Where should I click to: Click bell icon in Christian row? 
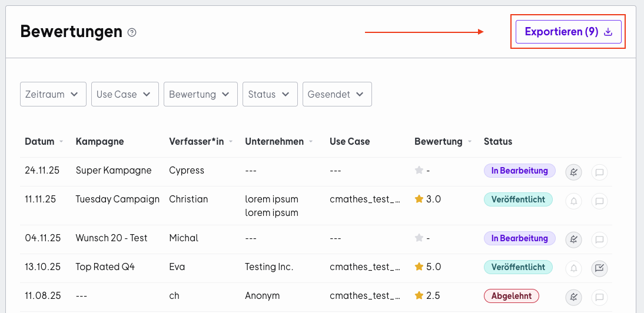tap(574, 201)
